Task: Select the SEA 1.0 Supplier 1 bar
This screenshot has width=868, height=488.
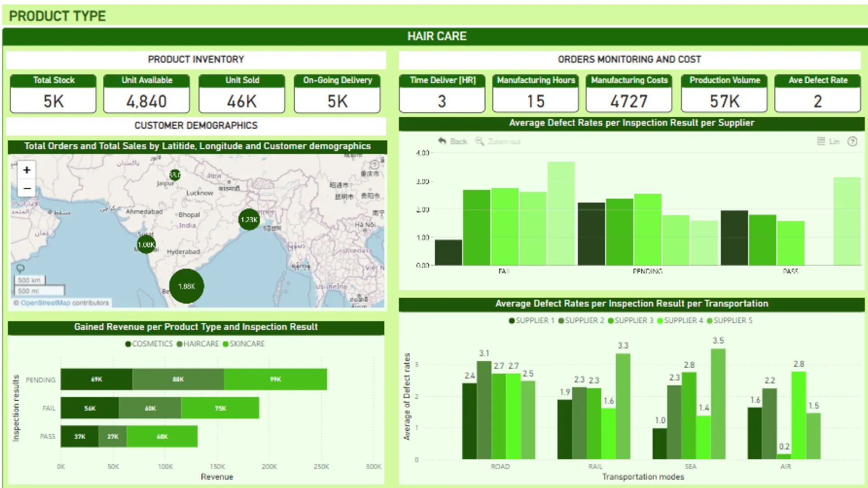Action: 660,444
